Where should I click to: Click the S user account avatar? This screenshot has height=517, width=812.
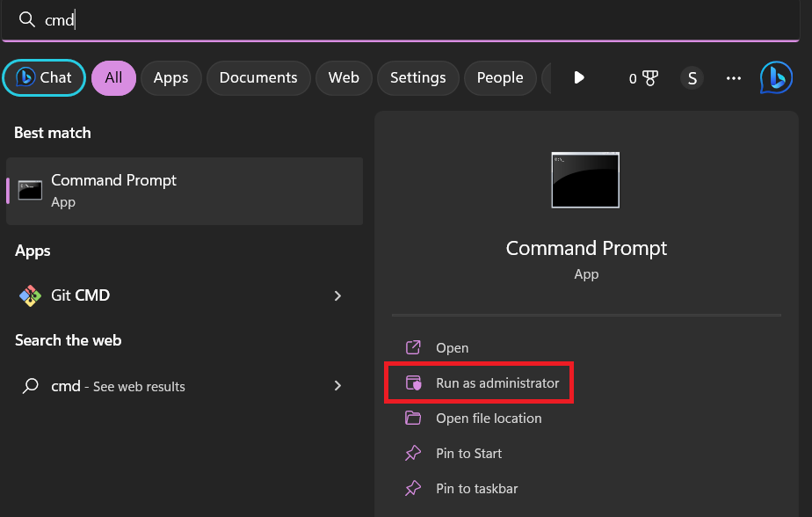point(692,78)
